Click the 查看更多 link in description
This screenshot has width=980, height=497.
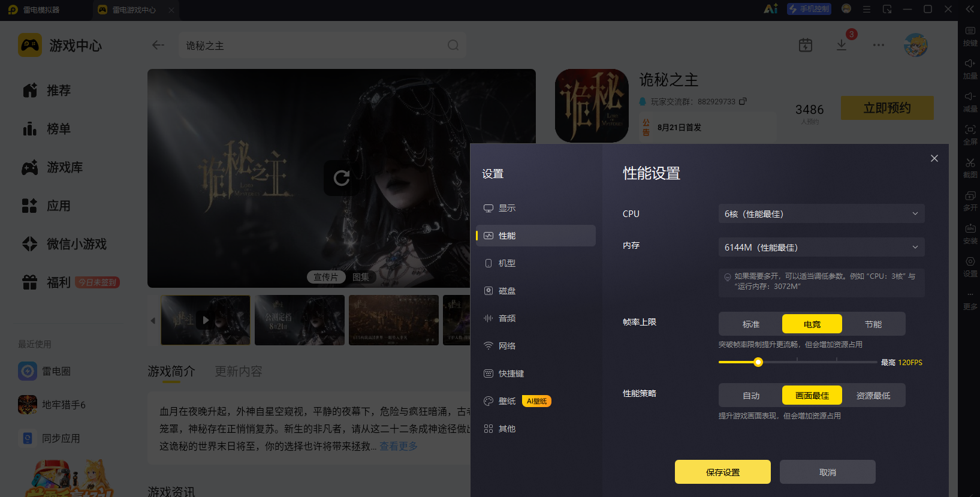click(x=399, y=446)
